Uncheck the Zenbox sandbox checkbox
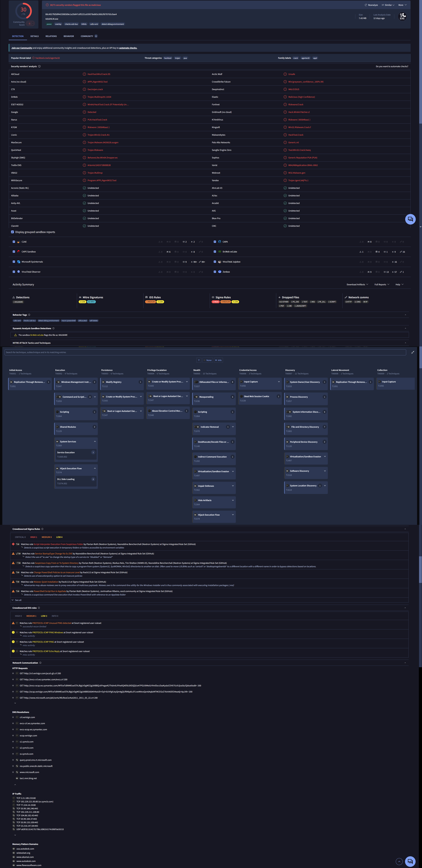This screenshot has width=422, height=868. click(215, 272)
